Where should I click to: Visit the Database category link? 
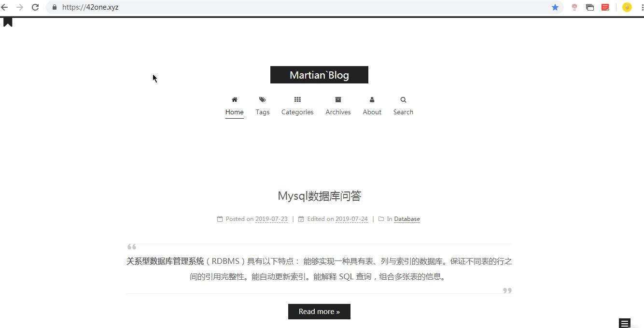406,219
